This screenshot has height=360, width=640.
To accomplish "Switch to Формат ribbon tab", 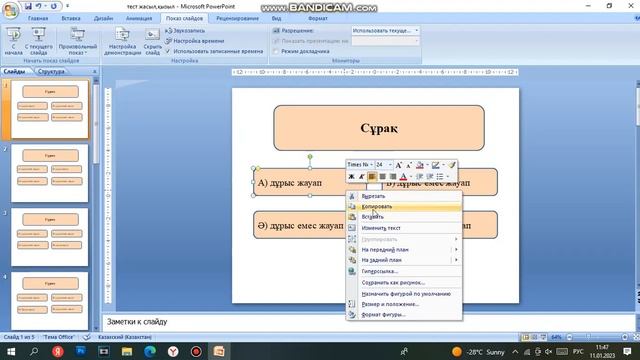I will coord(318,18).
